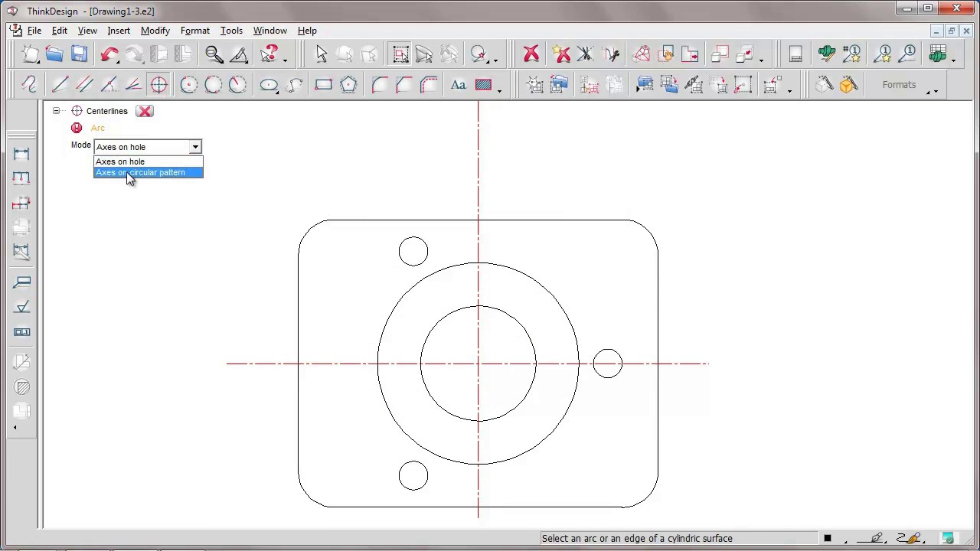The image size is (980, 551).
Task: Click the red X delete icon
Action: (531, 54)
